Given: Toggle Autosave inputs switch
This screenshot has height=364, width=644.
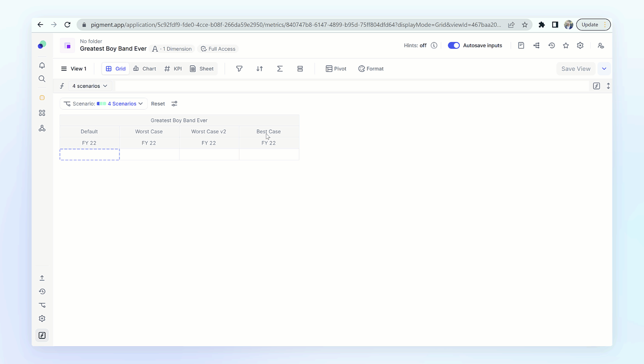Looking at the screenshot, I should pyautogui.click(x=454, y=45).
